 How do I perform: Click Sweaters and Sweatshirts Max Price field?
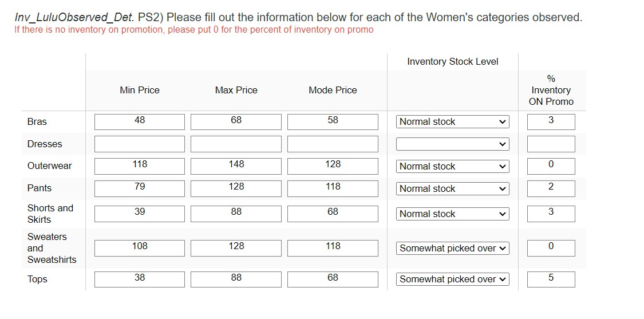pyautogui.click(x=236, y=248)
